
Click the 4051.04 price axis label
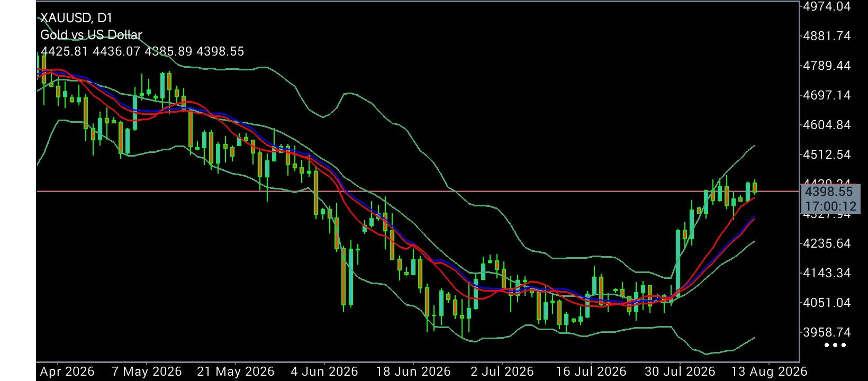tap(827, 303)
